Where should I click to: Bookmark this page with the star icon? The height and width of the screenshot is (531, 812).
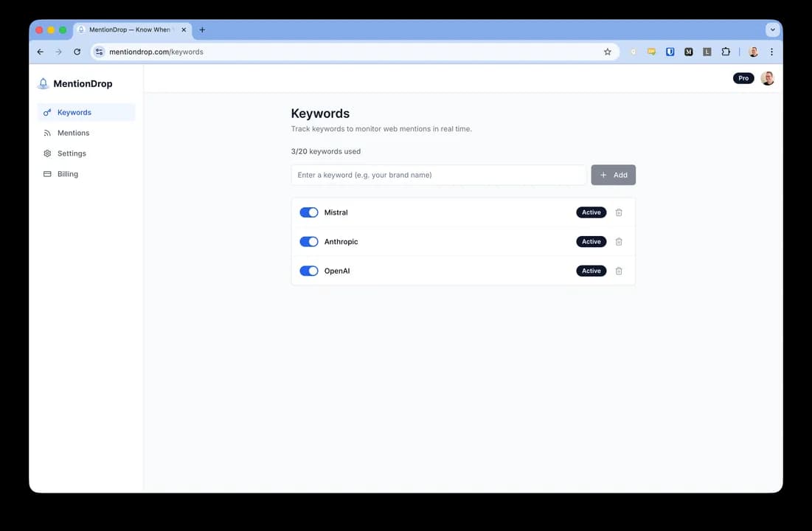pyautogui.click(x=608, y=52)
